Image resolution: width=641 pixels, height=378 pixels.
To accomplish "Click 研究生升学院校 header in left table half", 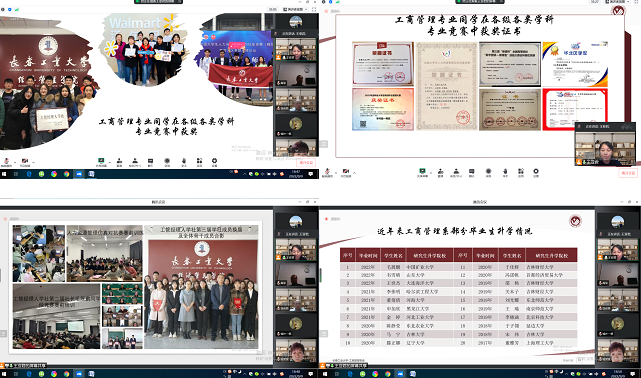I will click(429, 255).
